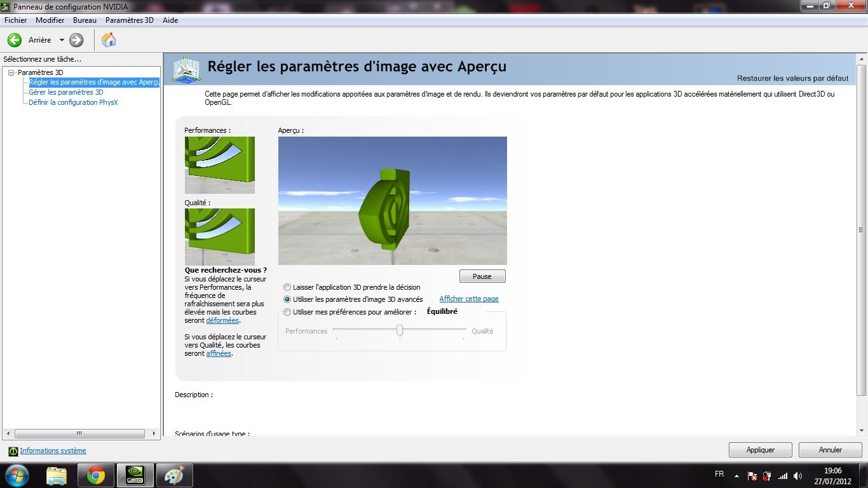Click the Équilibré label
Image resolution: width=868 pixels, height=488 pixels.
(x=442, y=311)
